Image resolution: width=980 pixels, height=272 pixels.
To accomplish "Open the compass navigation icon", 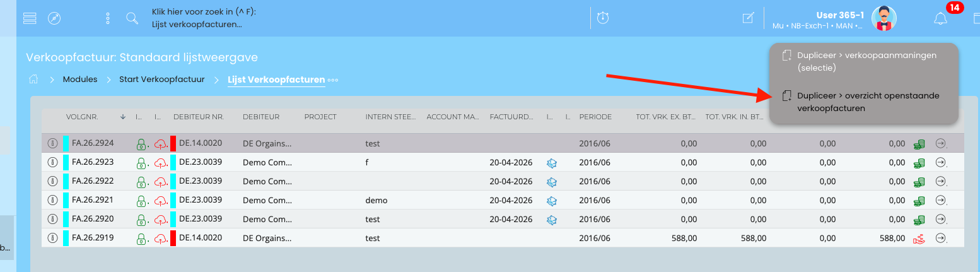I will pyautogui.click(x=54, y=18).
